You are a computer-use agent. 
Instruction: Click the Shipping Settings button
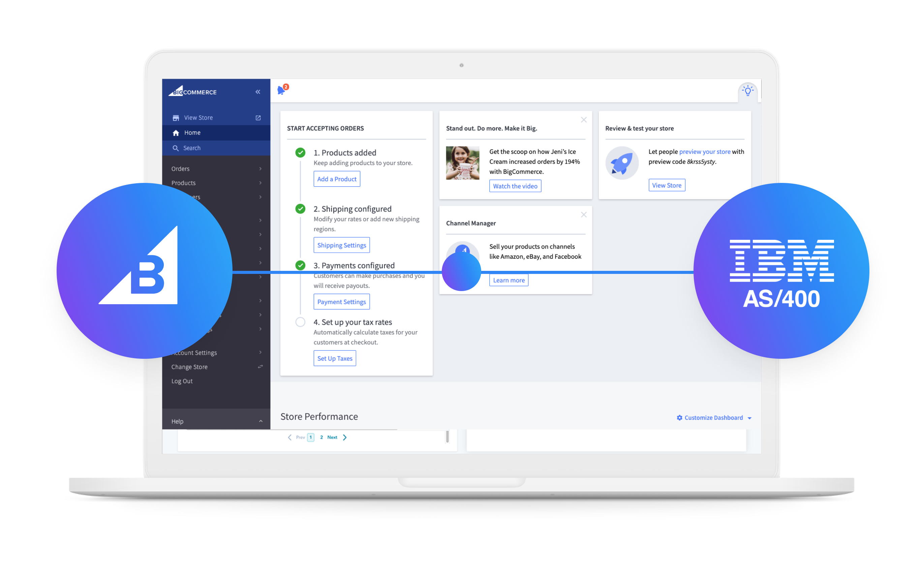point(342,245)
